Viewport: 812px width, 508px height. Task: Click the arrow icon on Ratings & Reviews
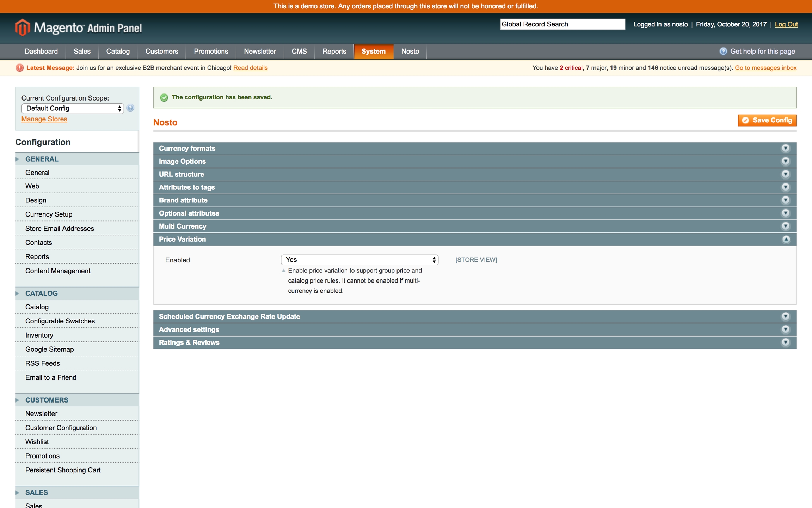786,342
